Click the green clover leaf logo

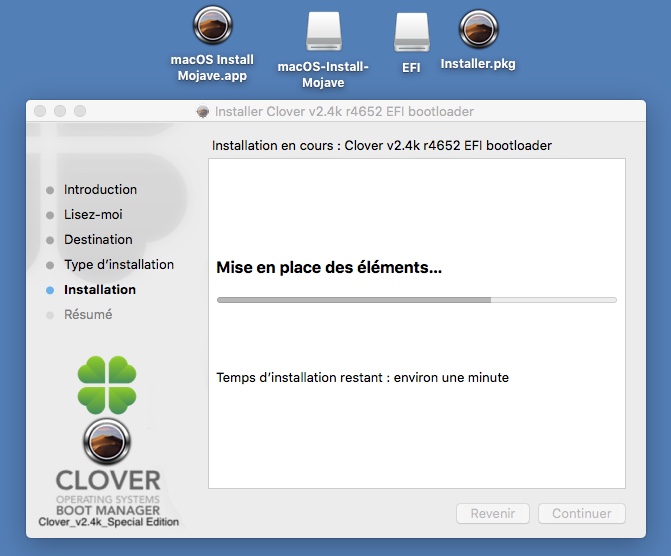107,385
